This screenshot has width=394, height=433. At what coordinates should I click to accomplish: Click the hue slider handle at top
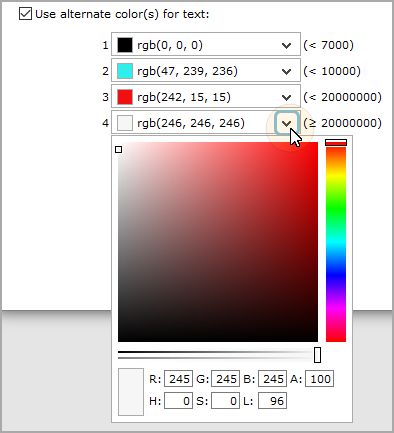coord(336,142)
